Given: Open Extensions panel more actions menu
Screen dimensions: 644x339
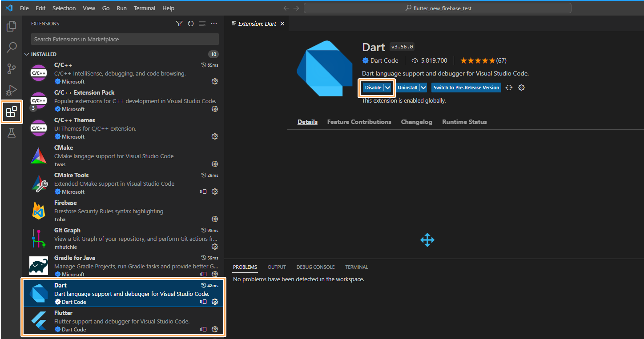Looking at the screenshot, I should (214, 24).
